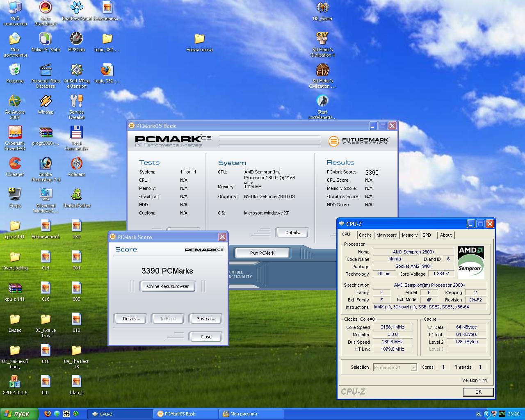Open Memory tab in CPU-Z
This screenshot has width=525, height=420.
[x=409, y=235]
